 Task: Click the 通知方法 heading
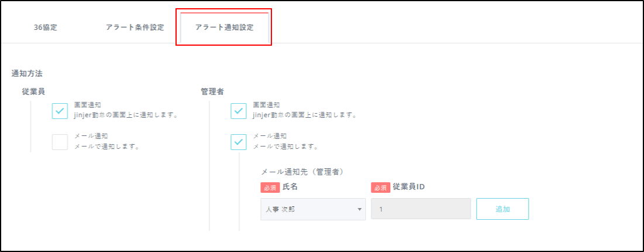coord(27,74)
